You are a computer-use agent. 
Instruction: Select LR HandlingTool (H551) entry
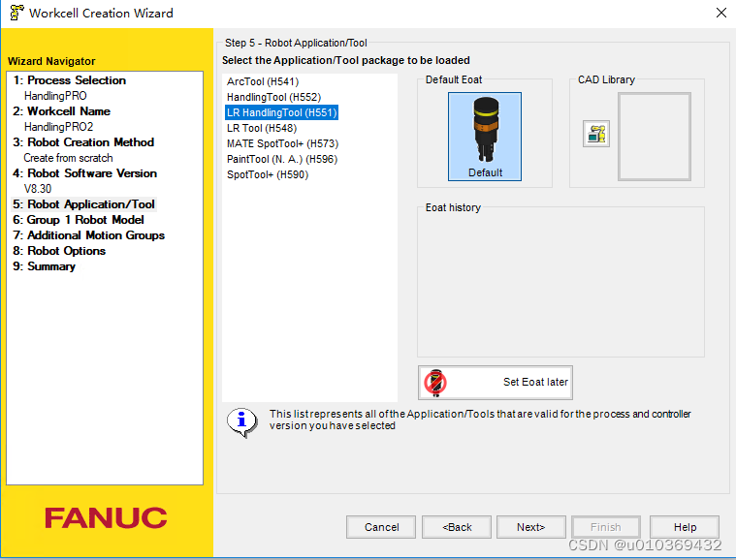[281, 112]
